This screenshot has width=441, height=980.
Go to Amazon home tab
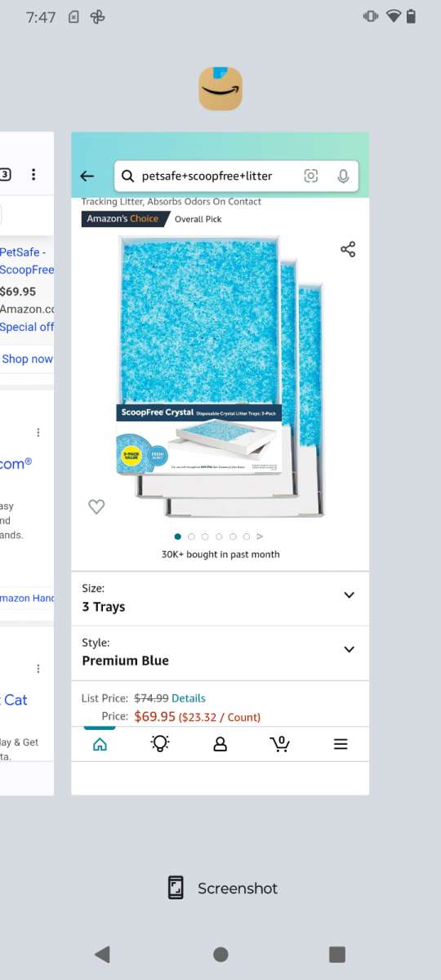[x=100, y=744]
